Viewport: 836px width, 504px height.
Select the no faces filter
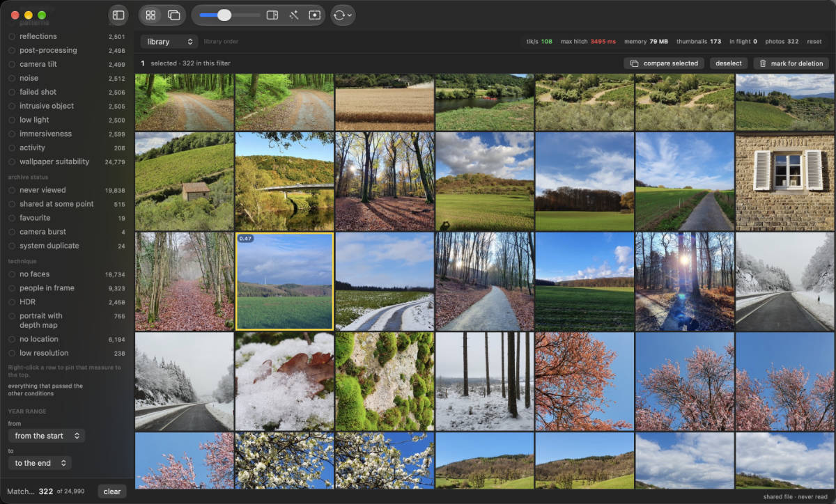(x=66, y=274)
